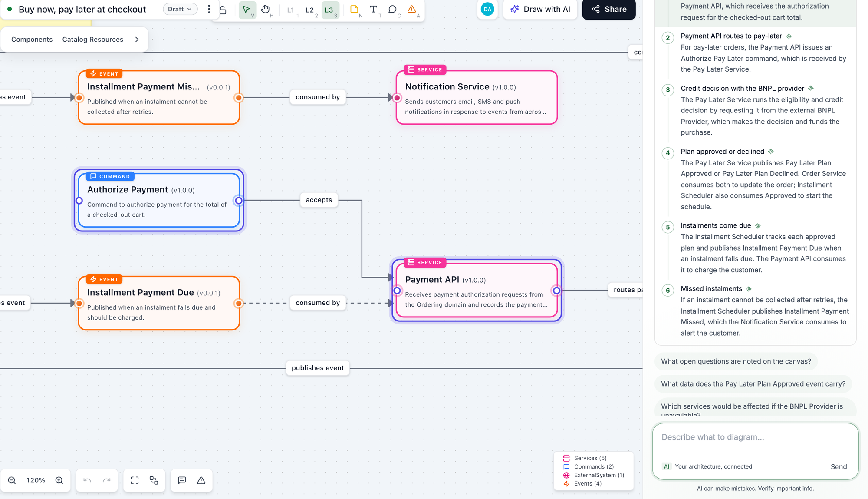Activate the hand pan tool
This screenshot has width=868, height=499.
pos(266,10)
